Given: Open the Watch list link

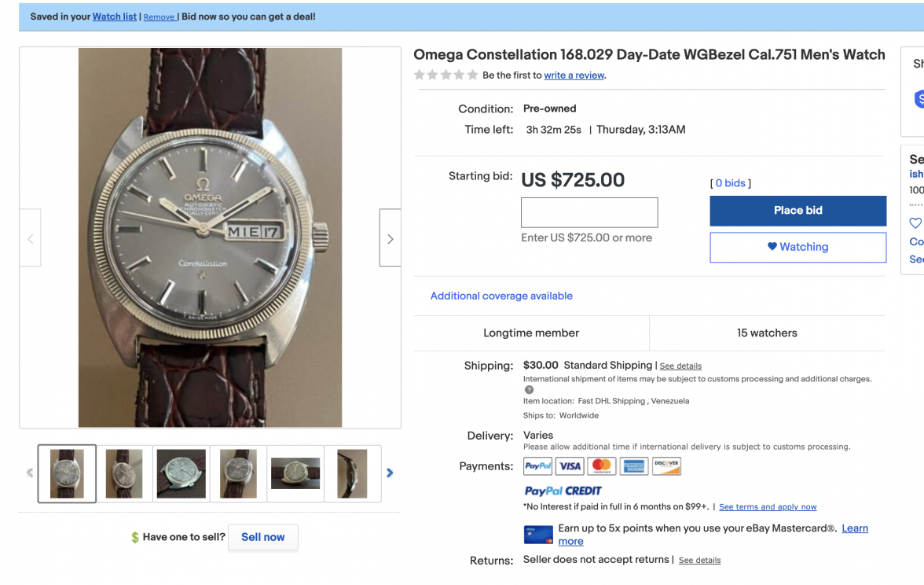Looking at the screenshot, I should (115, 17).
